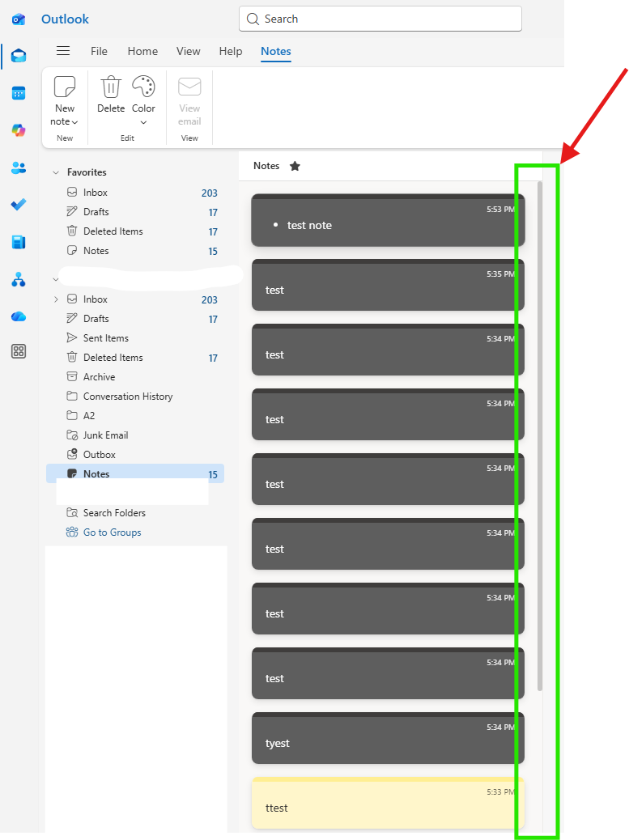This screenshot has width=629, height=840.
Task: Open OneDrive from the sidebar
Action: (19, 316)
